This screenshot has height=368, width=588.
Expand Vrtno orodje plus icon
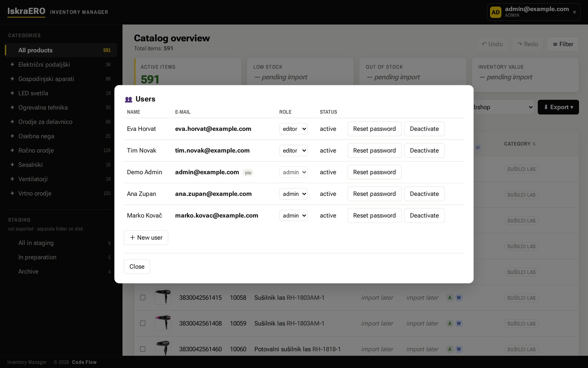[x=12, y=193]
